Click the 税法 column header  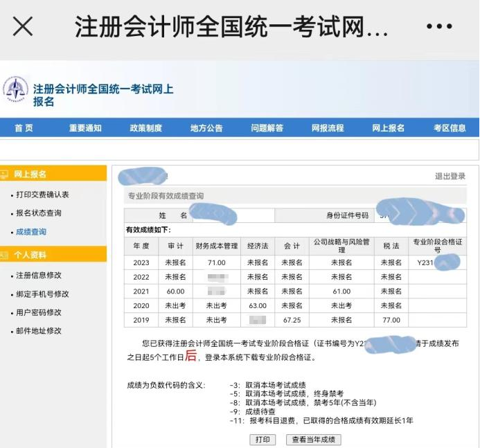391,246
